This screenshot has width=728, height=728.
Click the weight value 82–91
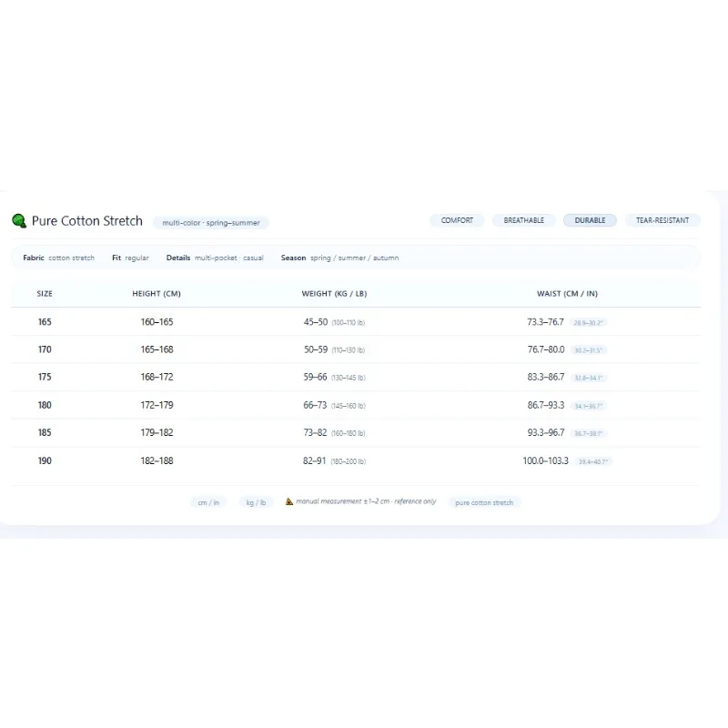[x=314, y=460]
